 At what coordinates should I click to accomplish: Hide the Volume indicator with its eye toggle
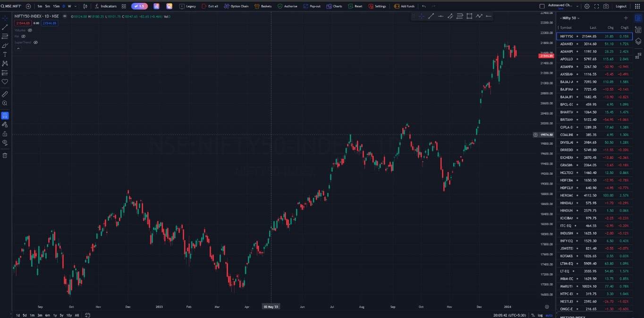pyautogui.click(x=30, y=30)
